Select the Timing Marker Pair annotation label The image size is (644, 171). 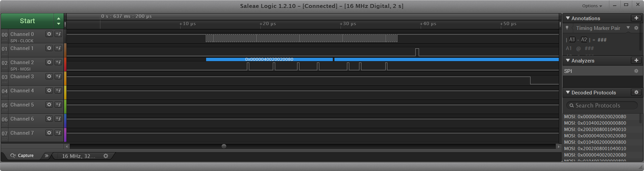tap(598, 28)
